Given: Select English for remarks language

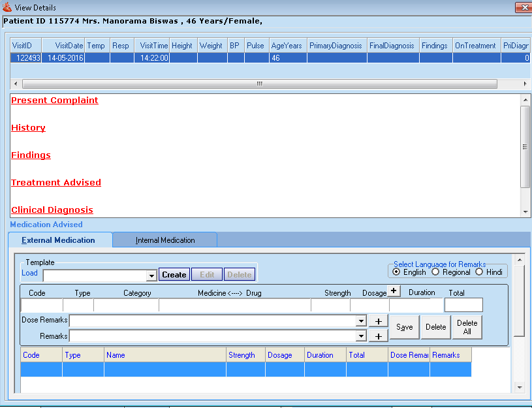Looking at the screenshot, I should click(x=397, y=272).
